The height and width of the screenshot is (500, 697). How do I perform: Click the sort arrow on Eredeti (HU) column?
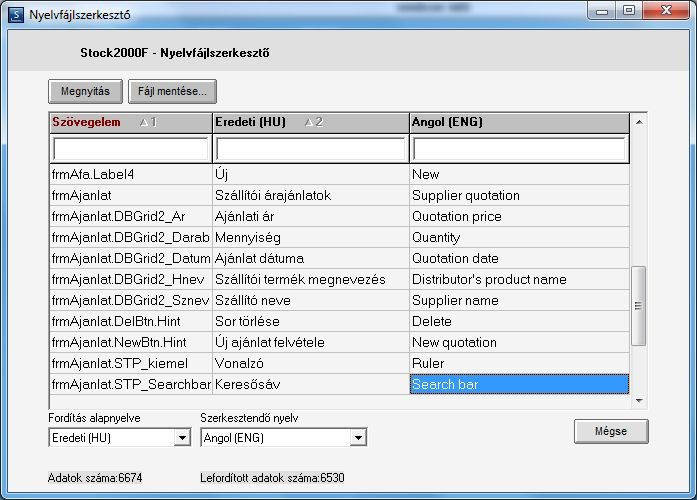point(309,122)
